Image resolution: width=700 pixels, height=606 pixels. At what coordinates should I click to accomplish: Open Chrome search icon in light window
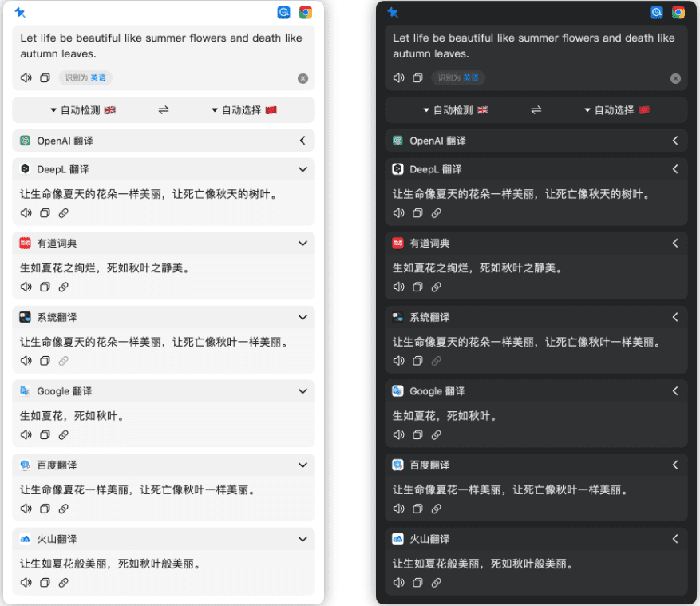tap(306, 13)
